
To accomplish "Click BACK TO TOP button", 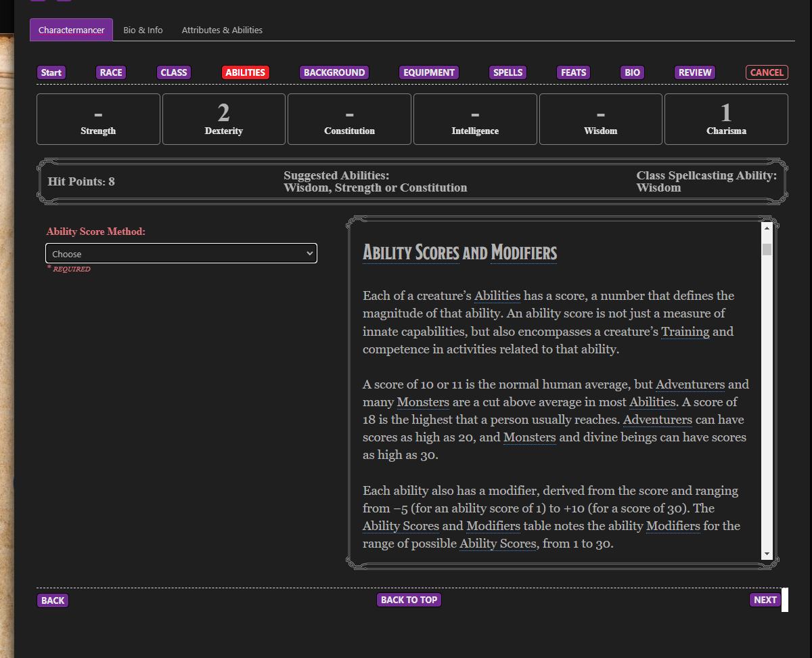I will (409, 600).
